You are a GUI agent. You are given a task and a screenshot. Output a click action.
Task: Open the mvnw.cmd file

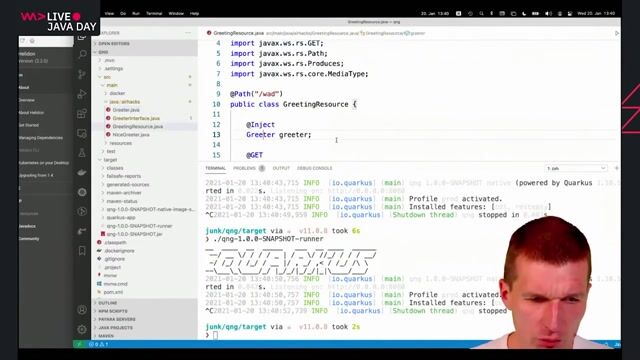[x=115, y=284]
